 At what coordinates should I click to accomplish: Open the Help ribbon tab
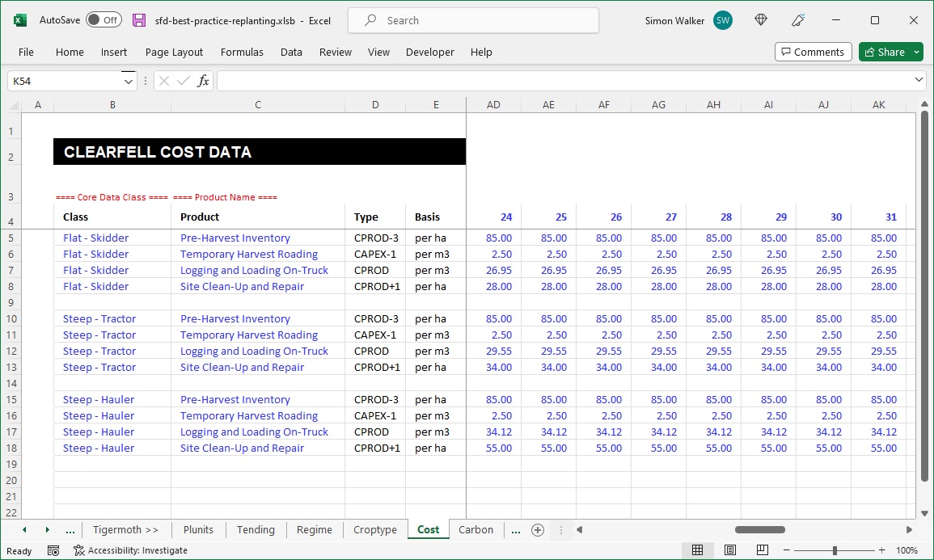coord(481,53)
